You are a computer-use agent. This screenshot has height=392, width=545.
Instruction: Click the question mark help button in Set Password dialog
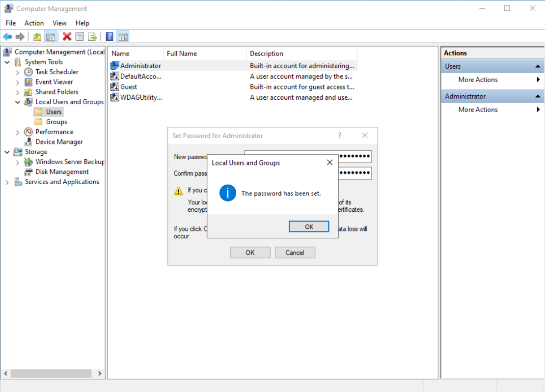(x=340, y=135)
